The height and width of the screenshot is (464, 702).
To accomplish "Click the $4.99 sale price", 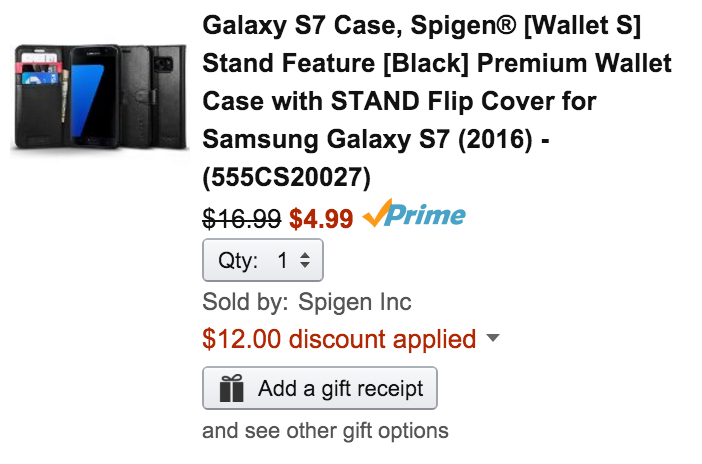I will 321,219.
